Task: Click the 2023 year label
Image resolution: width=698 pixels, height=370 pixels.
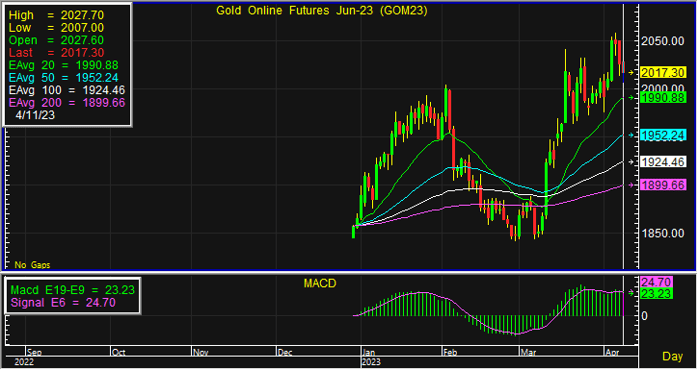Action: tap(371, 362)
